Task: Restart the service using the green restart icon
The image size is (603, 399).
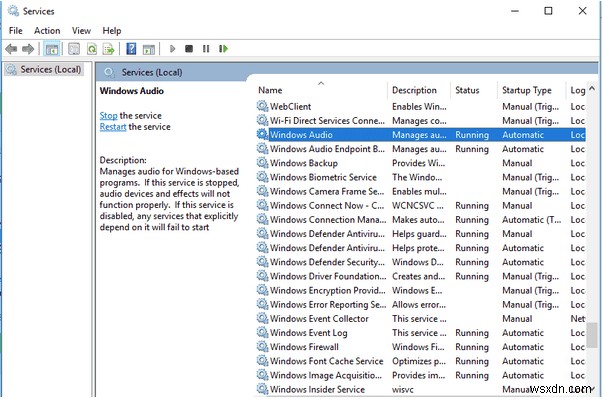Action: [223, 49]
